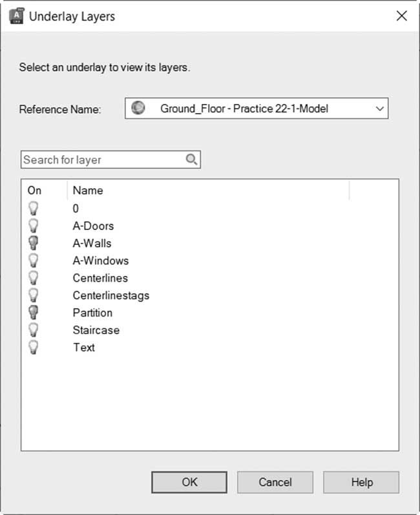
Task: Click the OK button
Action: coord(189,482)
